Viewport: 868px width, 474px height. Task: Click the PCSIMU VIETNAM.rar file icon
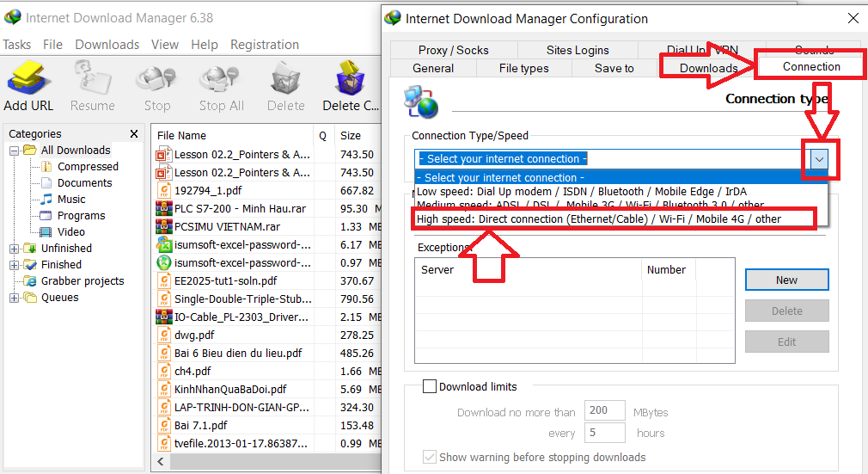click(164, 227)
